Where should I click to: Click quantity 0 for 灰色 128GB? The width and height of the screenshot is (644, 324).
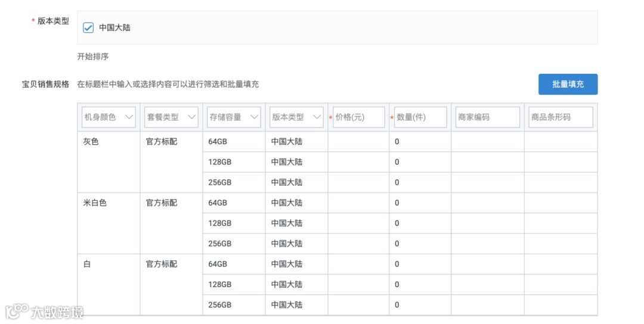[x=397, y=162]
